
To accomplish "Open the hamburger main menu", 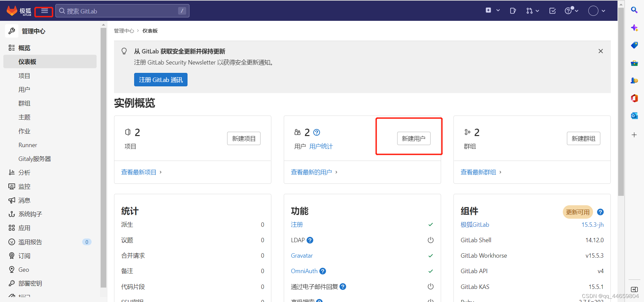I will [x=44, y=11].
